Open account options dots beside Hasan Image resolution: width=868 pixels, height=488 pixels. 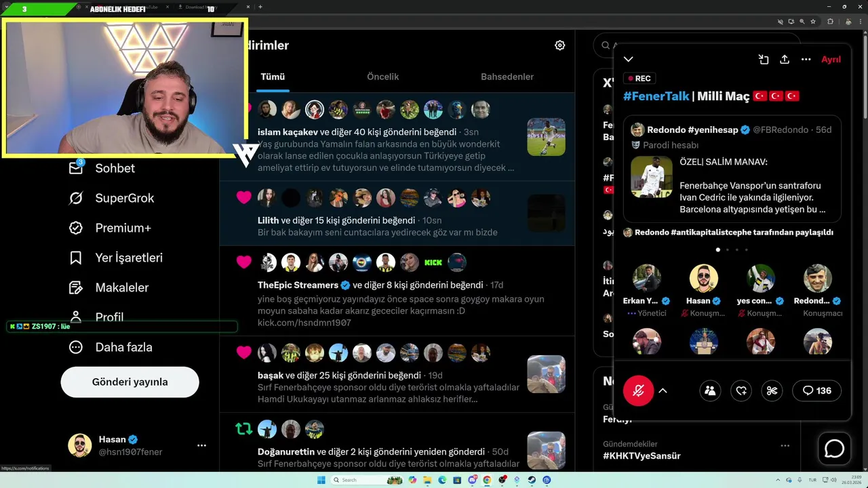tap(201, 445)
